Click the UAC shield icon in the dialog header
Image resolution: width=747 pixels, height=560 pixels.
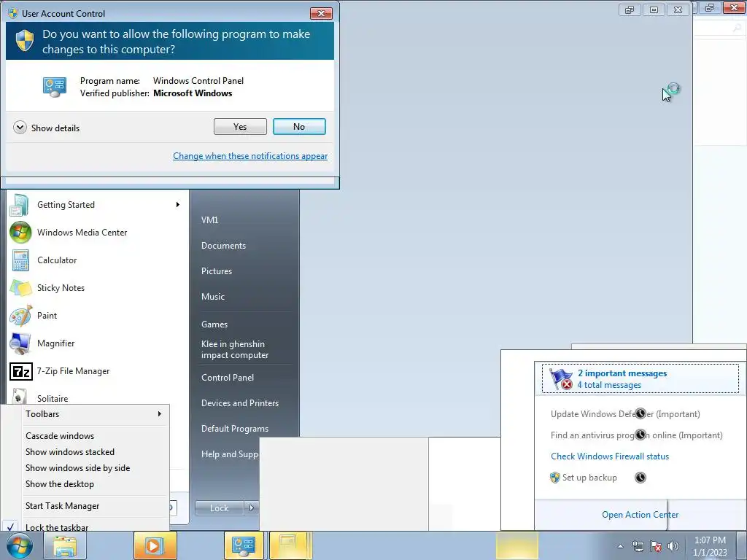click(25, 41)
